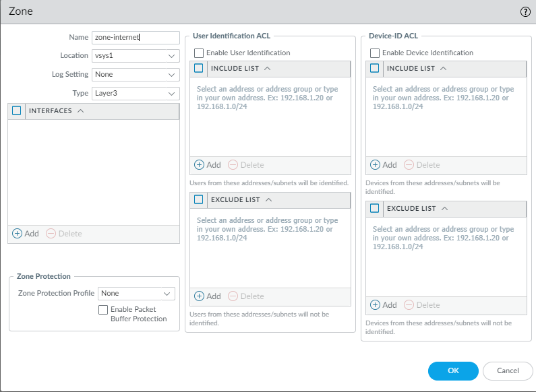Open the Location dropdown showing vsys1
The height and width of the screenshot is (392, 536).
(x=135, y=56)
